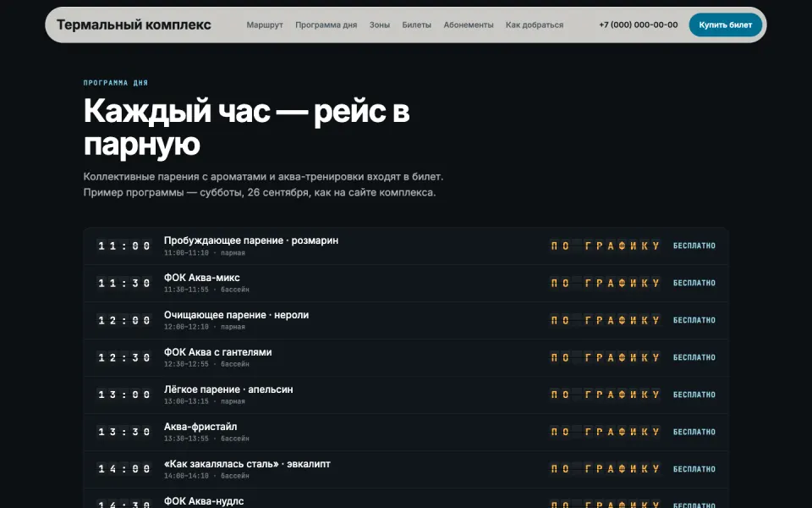Viewport: 812px width, 508px height.
Task: Open the «Зоны» menu item
Action: click(380, 25)
